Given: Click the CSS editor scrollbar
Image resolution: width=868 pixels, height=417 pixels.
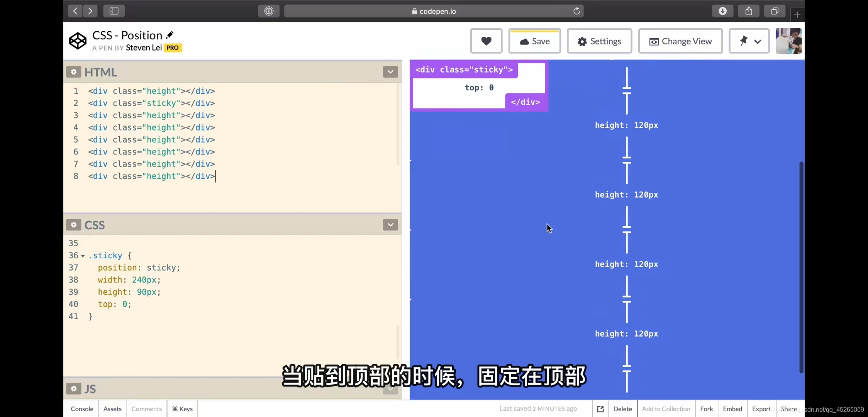Looking at the screenshot, I should [x=398, y=342].
